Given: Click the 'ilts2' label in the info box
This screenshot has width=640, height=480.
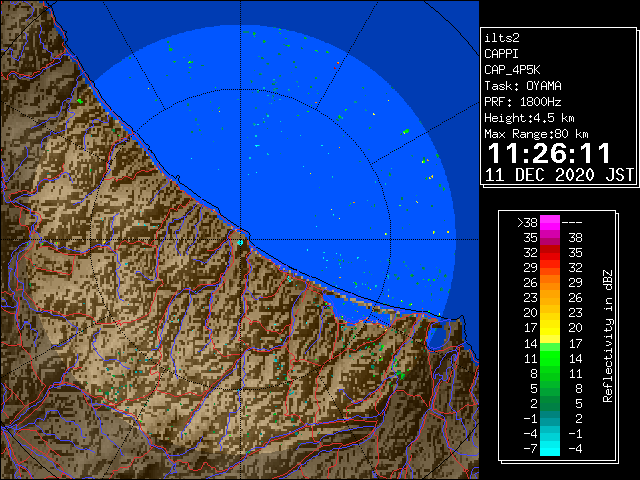Looking at the screenshot, I should (502, 38).
